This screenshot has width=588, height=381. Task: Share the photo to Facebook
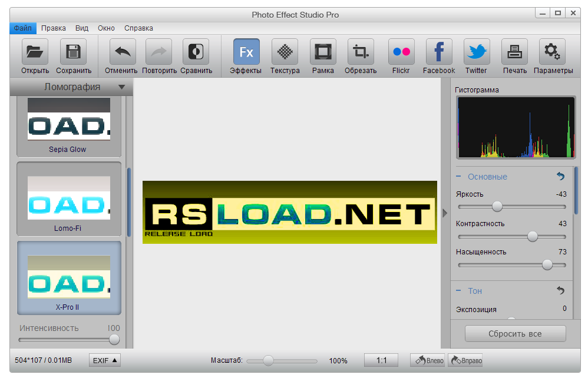tap(439, 52)
